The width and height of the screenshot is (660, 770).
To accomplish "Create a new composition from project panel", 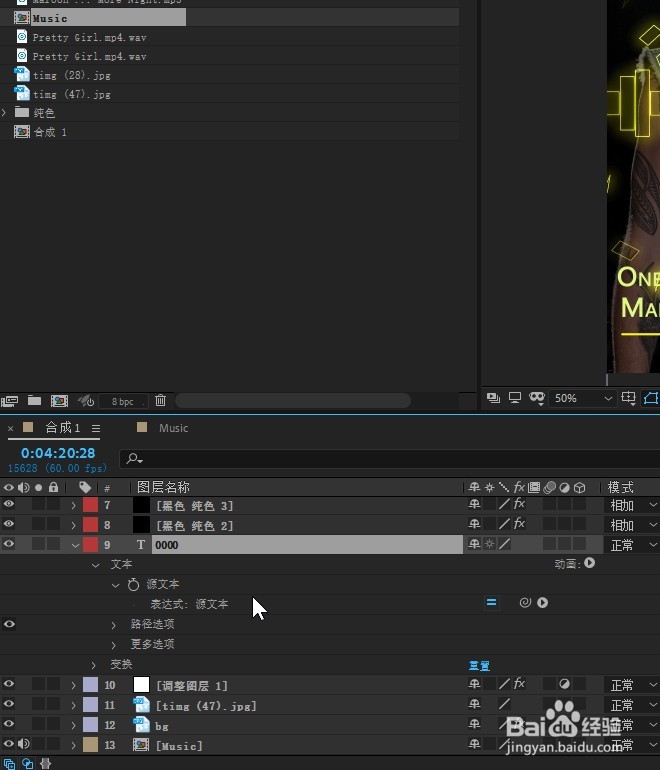I will [x=59, y=401].
